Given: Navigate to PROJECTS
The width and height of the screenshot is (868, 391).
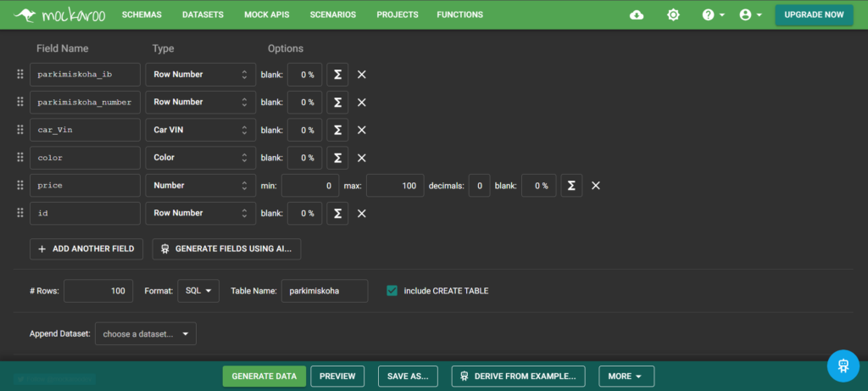Looking at the screenshot, I should (398, 15).
